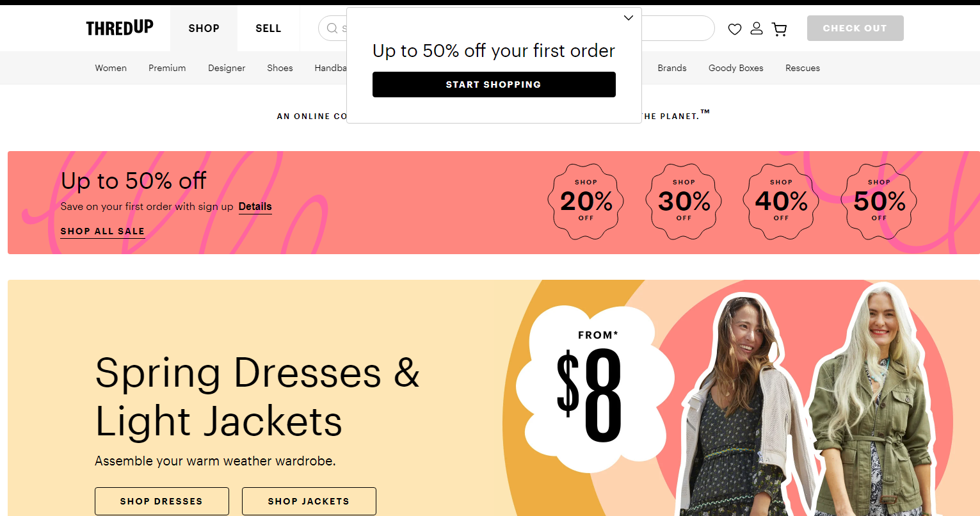Open the Details link in sale banner
This screenshot has height=516, width=980.
pyautogui.click(x=255, y=207)
